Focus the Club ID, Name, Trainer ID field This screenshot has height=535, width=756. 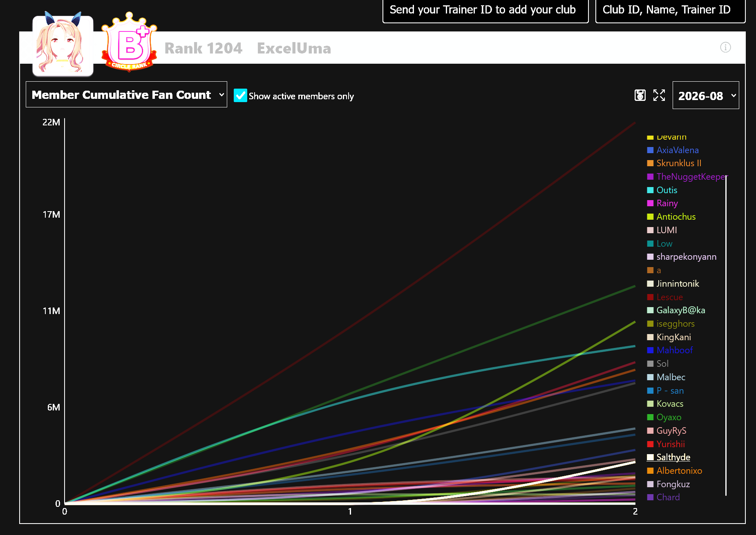tap(670, 10)
